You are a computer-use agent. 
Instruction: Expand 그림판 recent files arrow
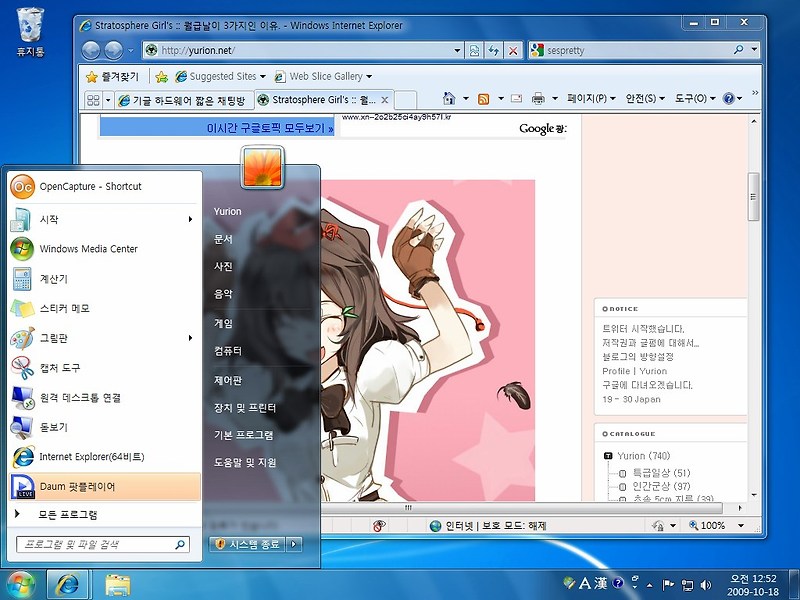click(x=190, y=338)
